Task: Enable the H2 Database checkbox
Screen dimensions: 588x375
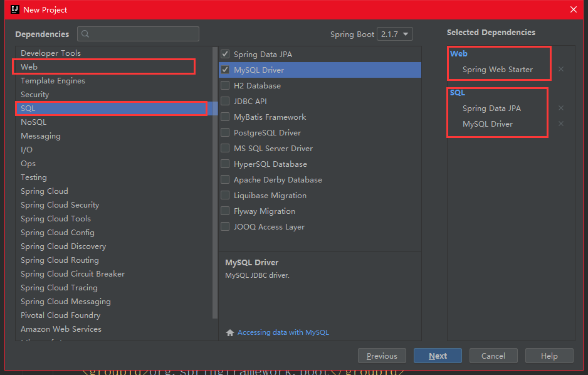Action: click(x=225, y=85)
